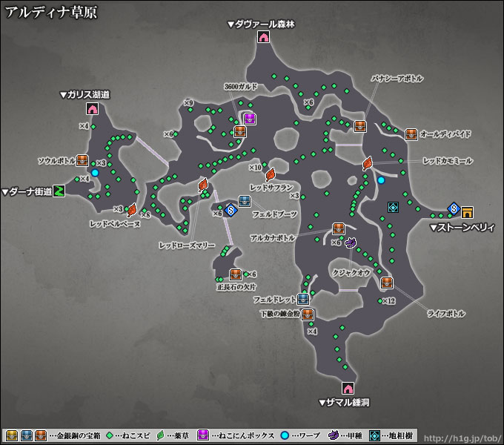The height and width of the screenshot is (445, 504).
Task: Click the 3600ガルド label
Action: (241, 87)
